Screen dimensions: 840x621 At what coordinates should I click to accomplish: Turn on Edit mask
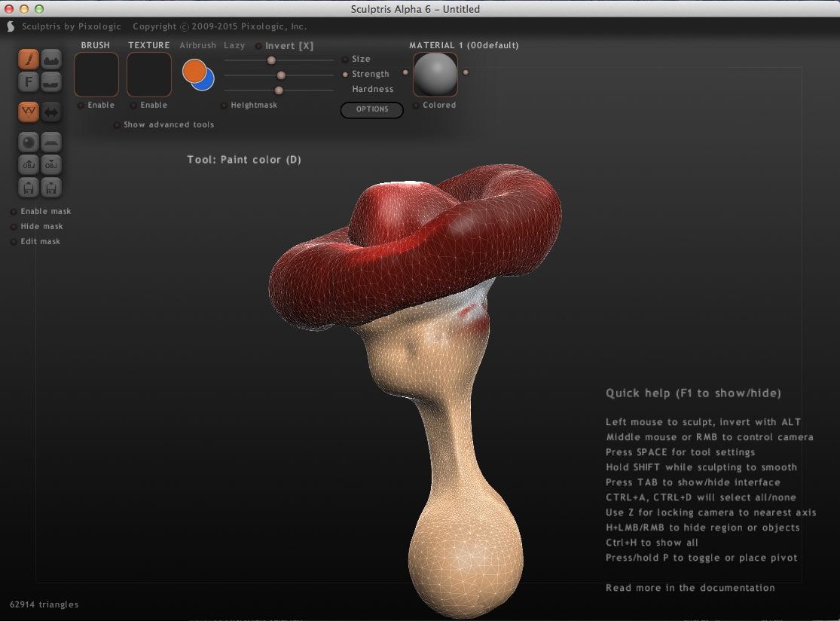[x=14, y=242]
